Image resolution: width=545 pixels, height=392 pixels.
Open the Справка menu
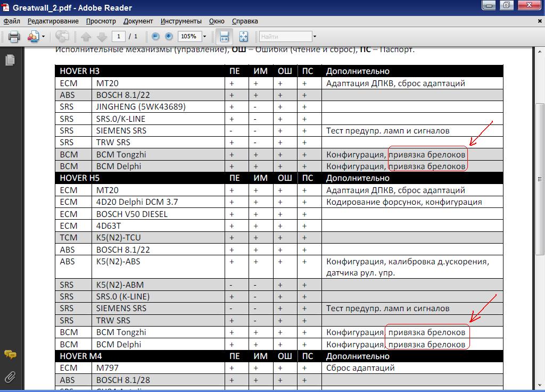pyautogui.click(x=245, y=21)
